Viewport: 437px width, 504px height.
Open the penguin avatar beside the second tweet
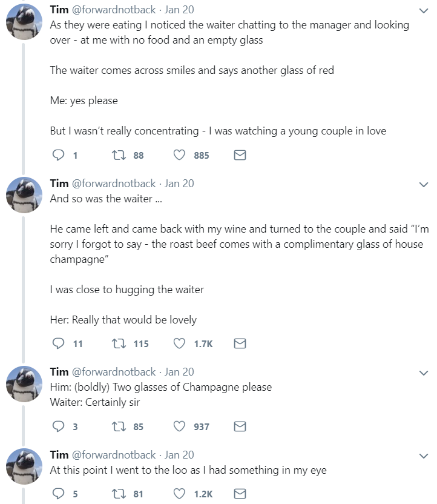24,195
